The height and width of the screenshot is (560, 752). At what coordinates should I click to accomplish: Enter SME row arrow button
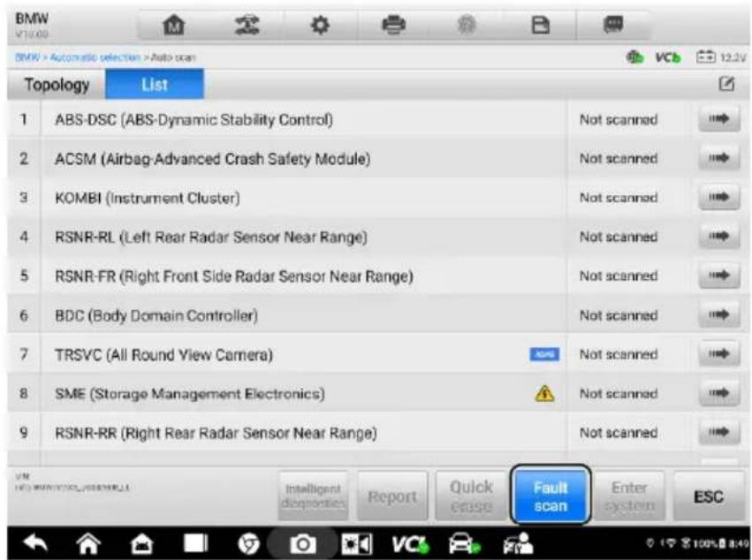[718, 393]
